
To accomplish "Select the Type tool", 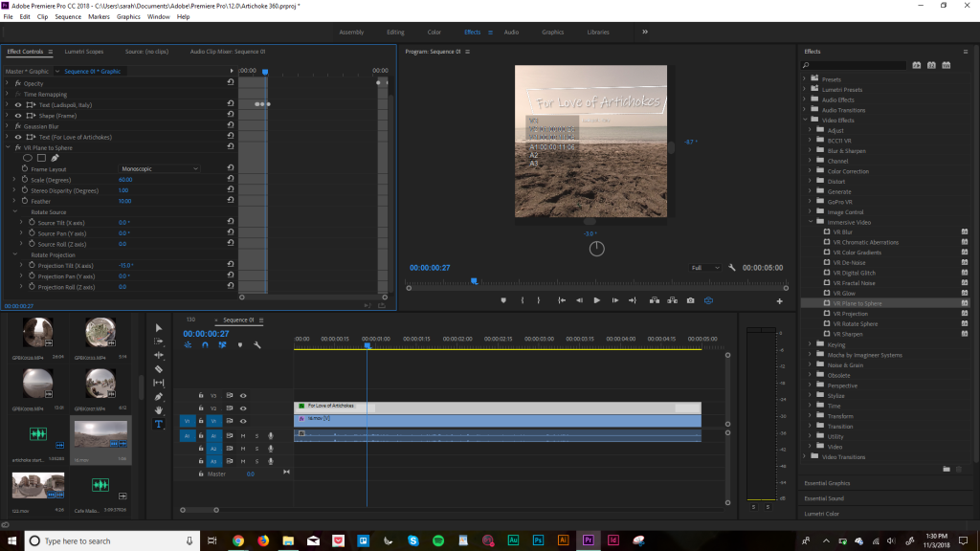I will tap(159, 424).
